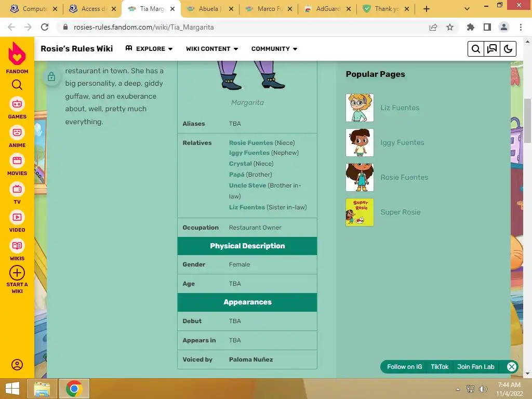Open the Chrome three-dot menu
This screenshot has height=399, width=532.
521,27
